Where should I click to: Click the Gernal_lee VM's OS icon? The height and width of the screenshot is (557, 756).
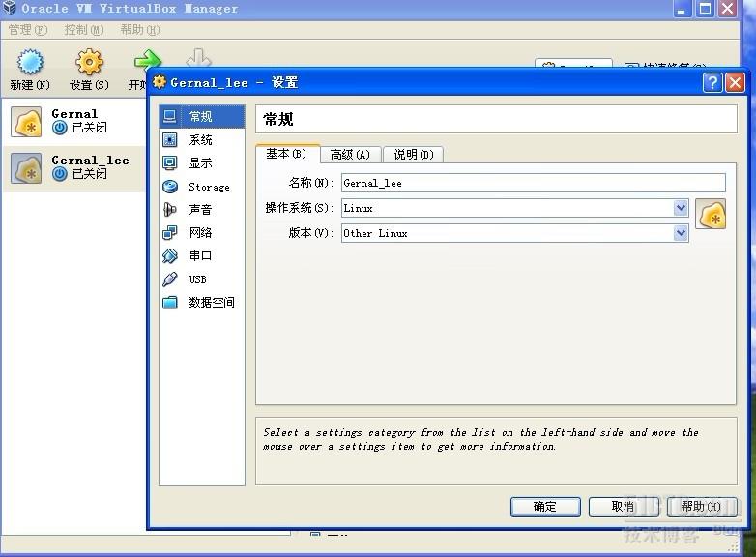26,168
